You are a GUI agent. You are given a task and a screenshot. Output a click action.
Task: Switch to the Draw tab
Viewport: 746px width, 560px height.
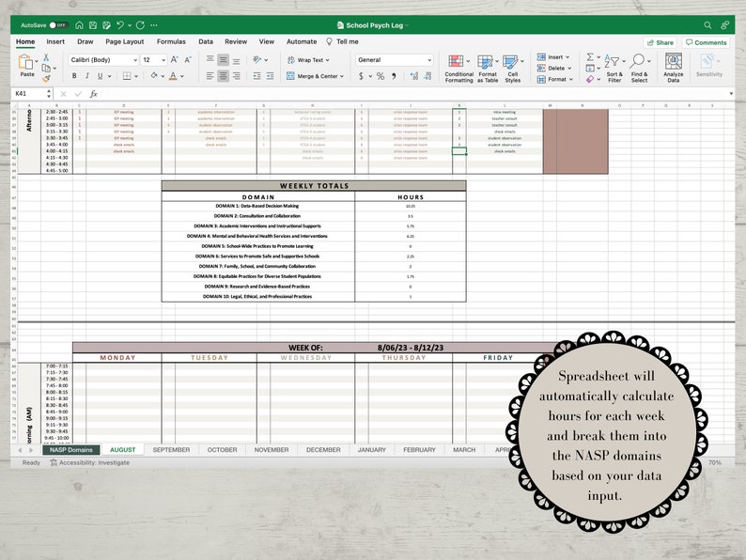point(85,42)
